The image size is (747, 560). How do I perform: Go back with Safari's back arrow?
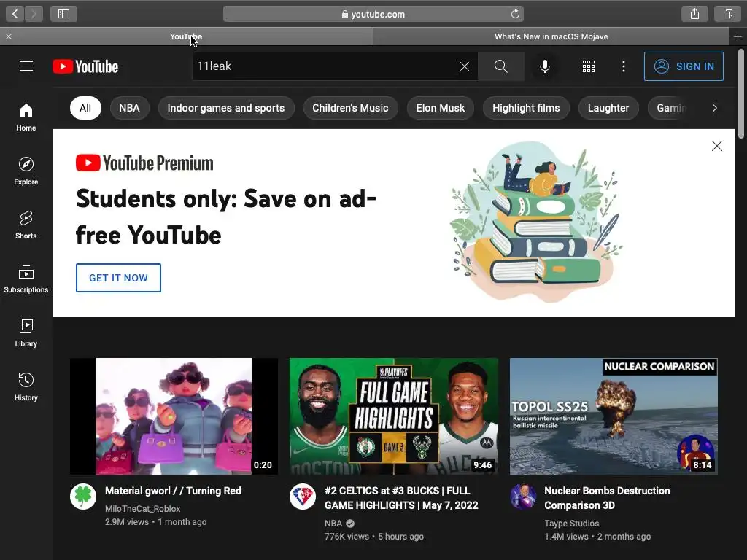15,14
